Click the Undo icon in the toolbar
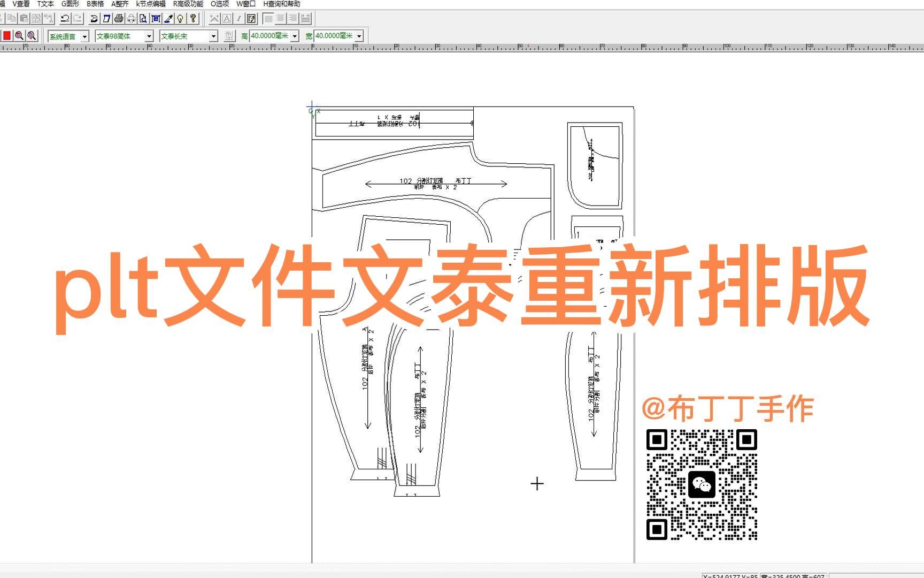 coord(65,18)
